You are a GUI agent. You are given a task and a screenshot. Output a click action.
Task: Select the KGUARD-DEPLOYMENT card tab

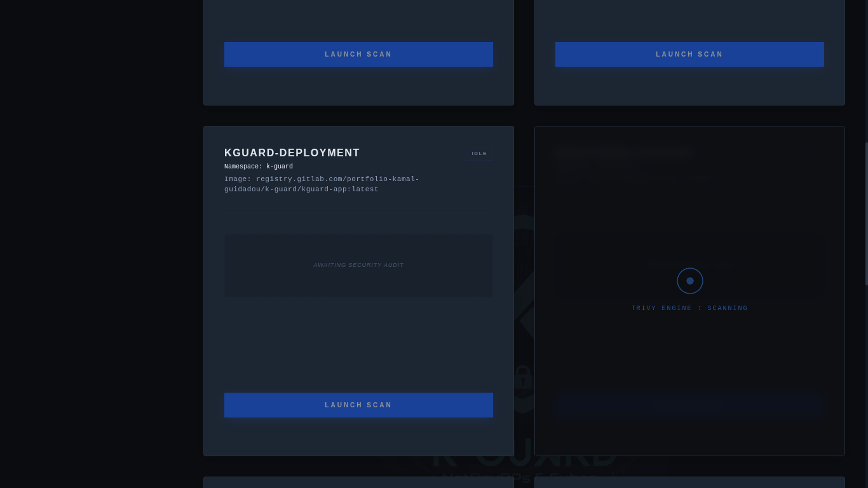358,290
